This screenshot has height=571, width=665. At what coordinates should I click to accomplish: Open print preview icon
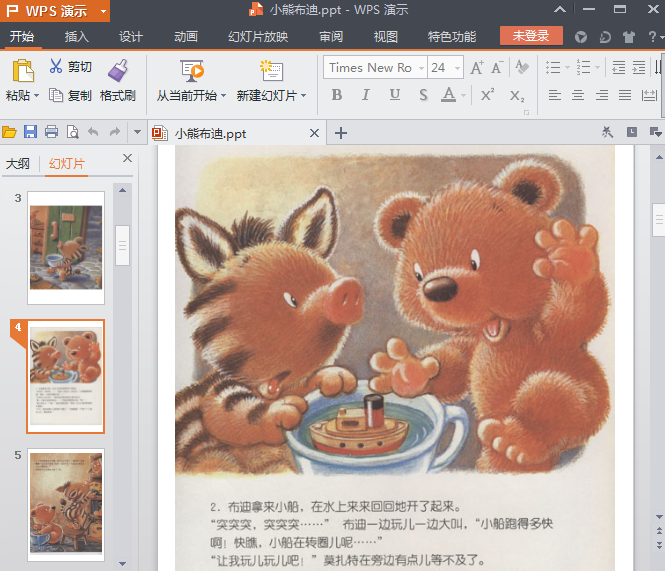[x=73, y=132]
